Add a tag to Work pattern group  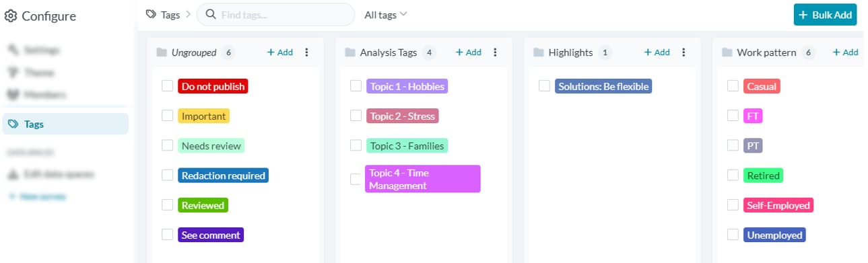(x=846, y=52)
